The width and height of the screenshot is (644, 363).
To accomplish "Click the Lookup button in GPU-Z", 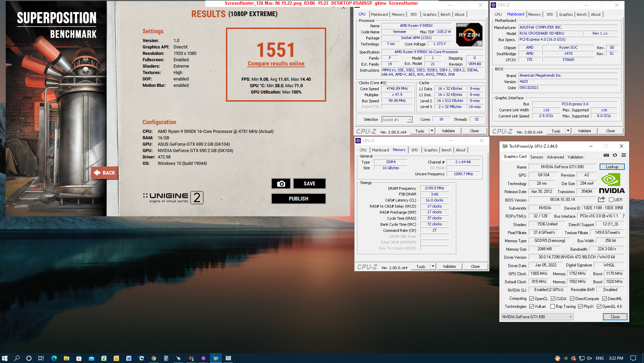I will [x=612, y=167].
